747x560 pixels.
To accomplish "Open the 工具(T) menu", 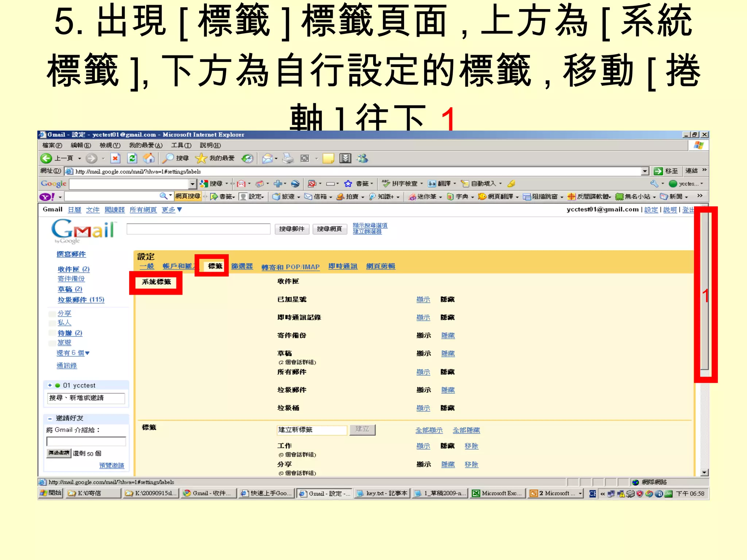I will [x=181, y=145].
